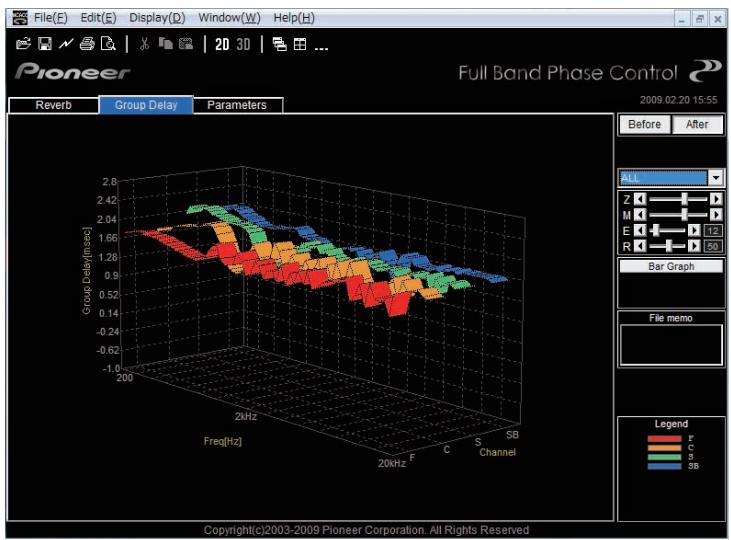Click the R slider track
Screen dimensions: 731x540
(667, 246)
